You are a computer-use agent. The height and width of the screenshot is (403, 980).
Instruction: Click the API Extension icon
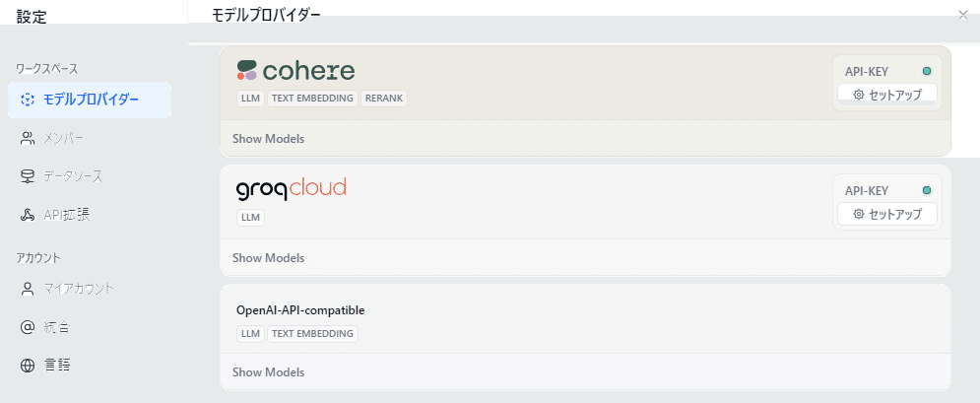tap(28, 214)
